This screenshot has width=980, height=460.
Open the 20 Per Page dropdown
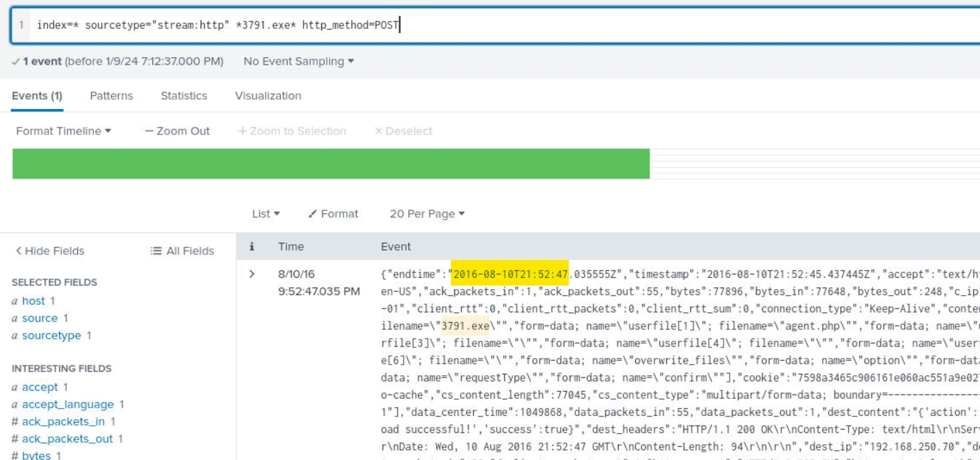click(427, 214)
